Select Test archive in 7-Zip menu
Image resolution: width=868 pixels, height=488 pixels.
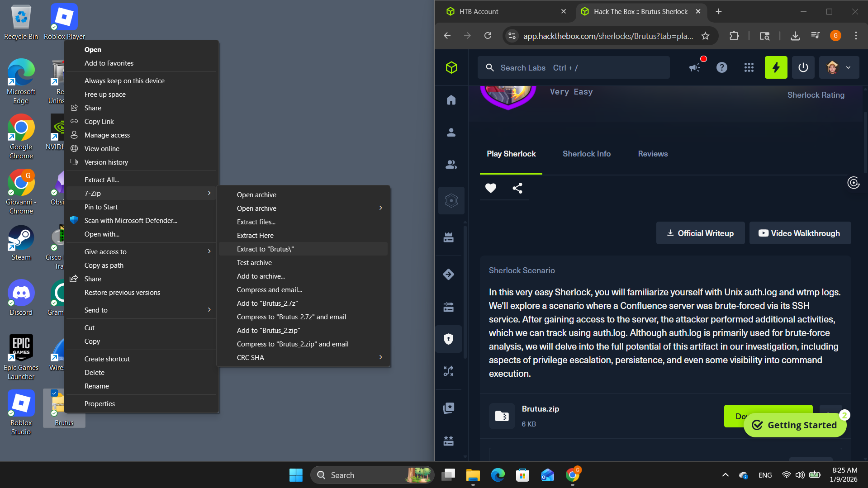pos(303,263)
